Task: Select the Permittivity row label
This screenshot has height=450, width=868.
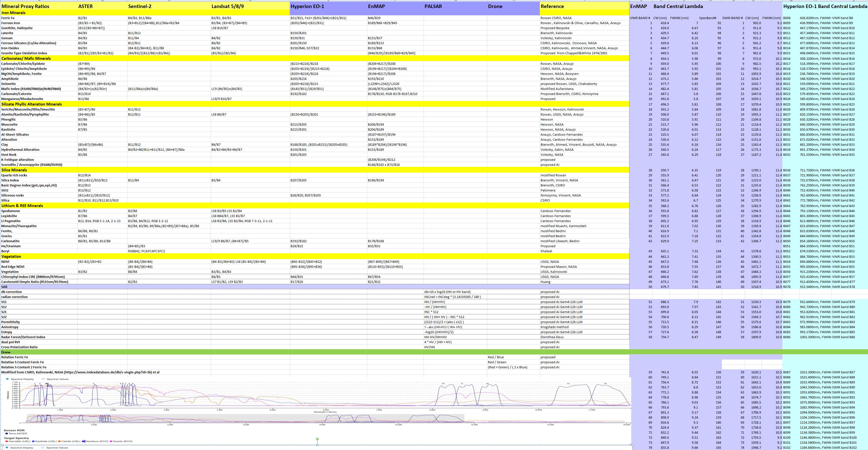Action: 39,322
